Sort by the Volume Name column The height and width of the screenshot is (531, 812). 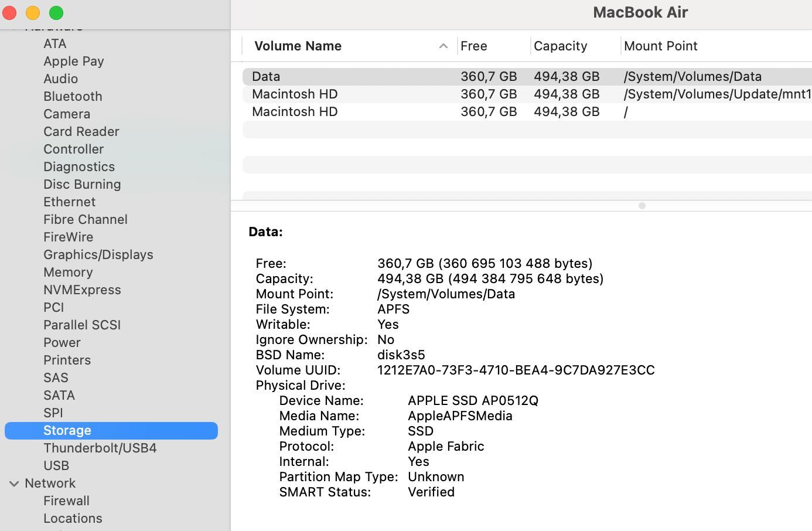(298, 46)
